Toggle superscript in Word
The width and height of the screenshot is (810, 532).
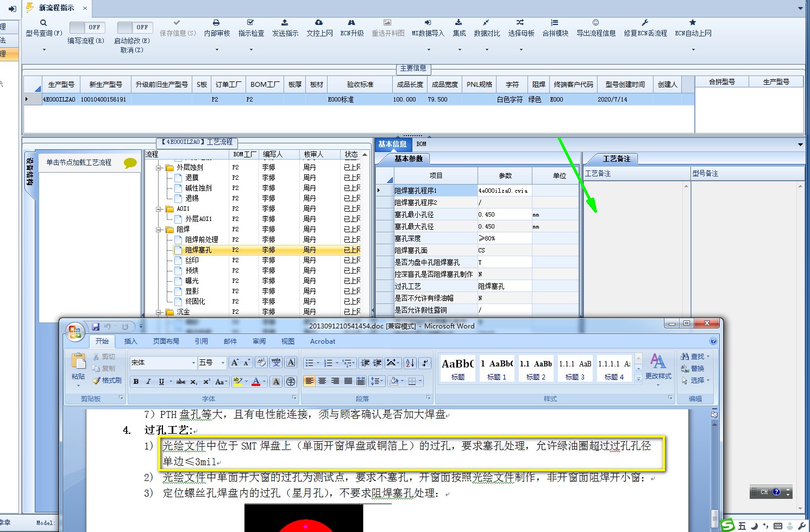point(206,382)
